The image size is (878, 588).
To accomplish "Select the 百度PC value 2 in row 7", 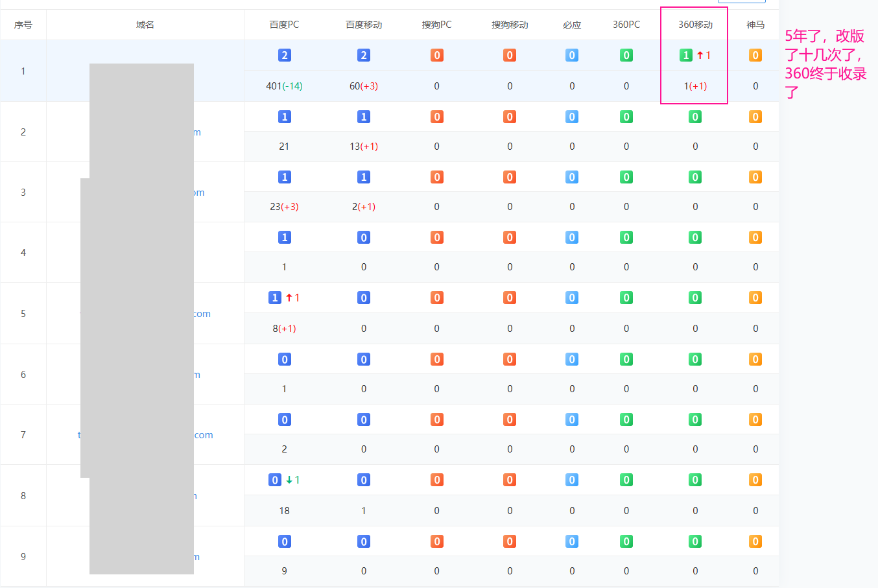I will [x=284, y=449].
